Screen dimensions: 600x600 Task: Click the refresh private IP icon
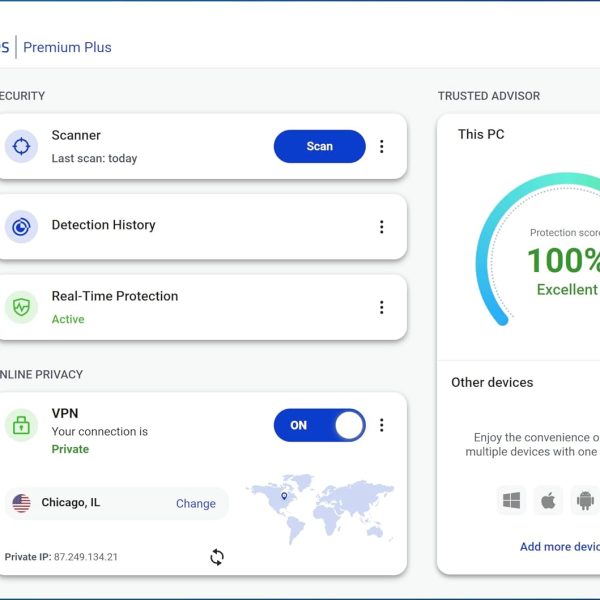(217, 557)
